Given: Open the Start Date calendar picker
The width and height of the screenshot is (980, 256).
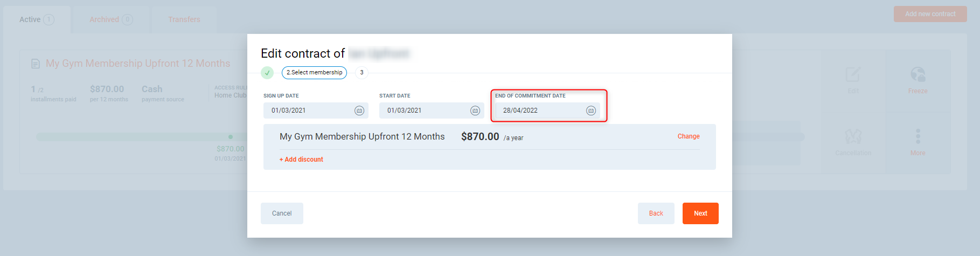Looking at the screenshot, I should [475, 110].
